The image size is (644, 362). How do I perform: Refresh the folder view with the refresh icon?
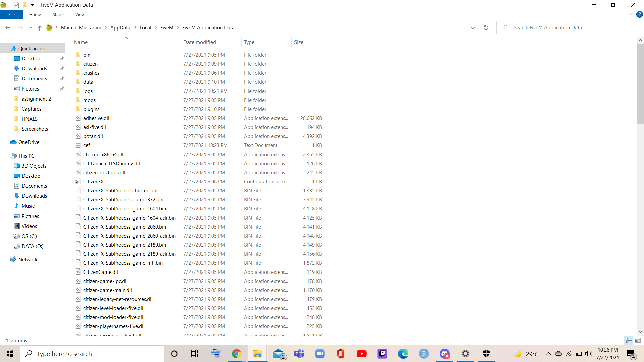[486, 28]
